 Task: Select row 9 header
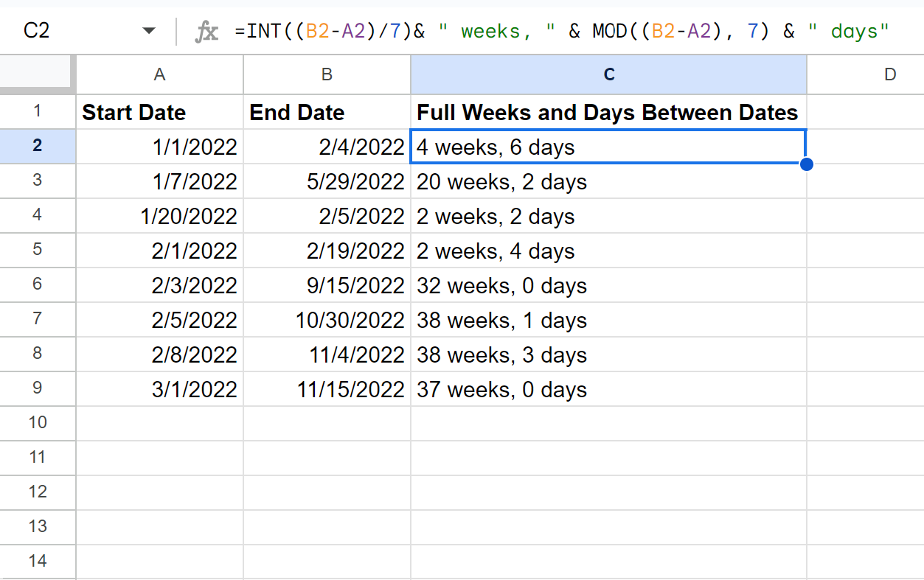coord(38,389)
